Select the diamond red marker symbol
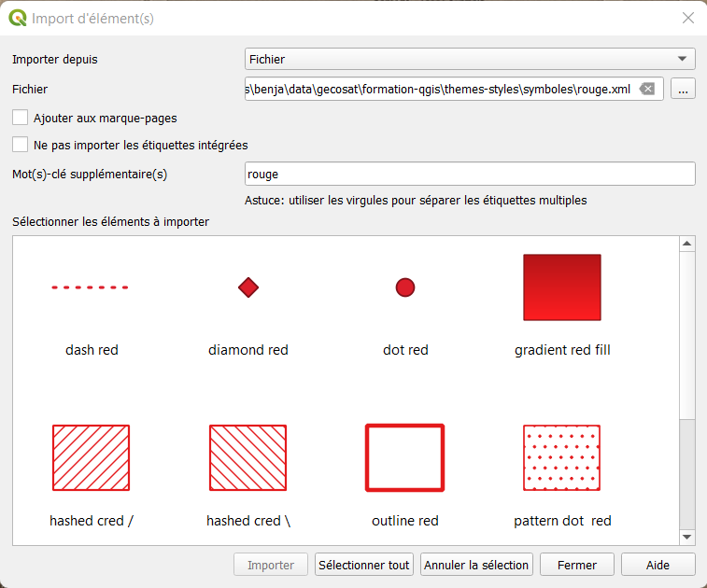Image resolution: width=707 pixels, height=588 pixels. [x=247, y=288]
